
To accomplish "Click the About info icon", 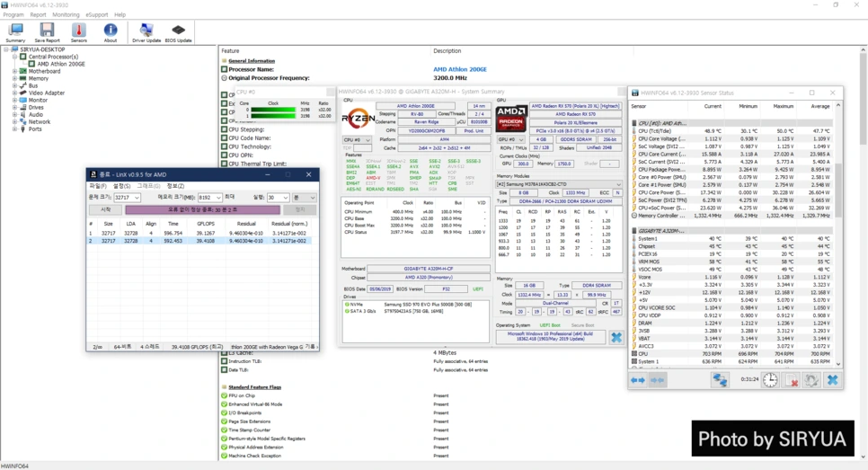I will (111, 32).
